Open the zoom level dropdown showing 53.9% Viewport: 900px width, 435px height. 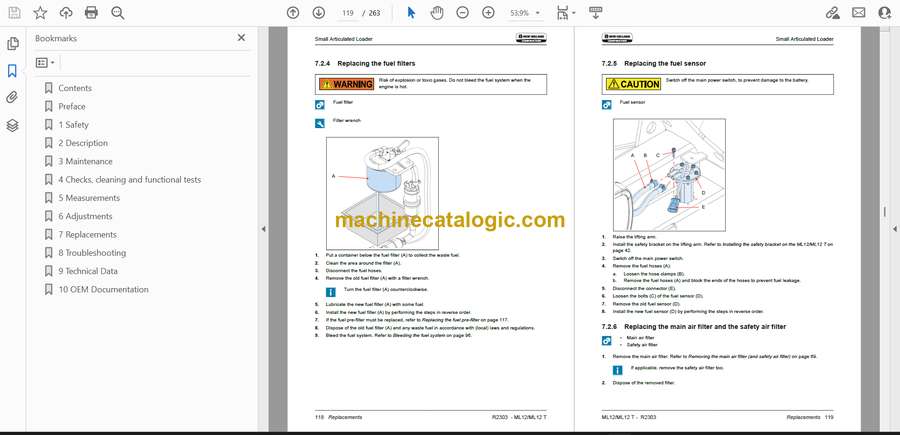[x=525, y=13]
